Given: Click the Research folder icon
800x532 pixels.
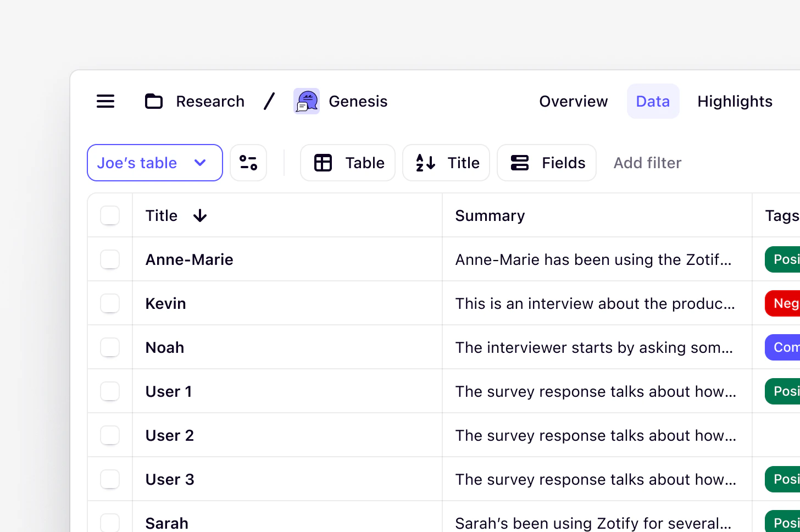Looking at the screenshot, I should pyautogui.click(x=154, y=101).
